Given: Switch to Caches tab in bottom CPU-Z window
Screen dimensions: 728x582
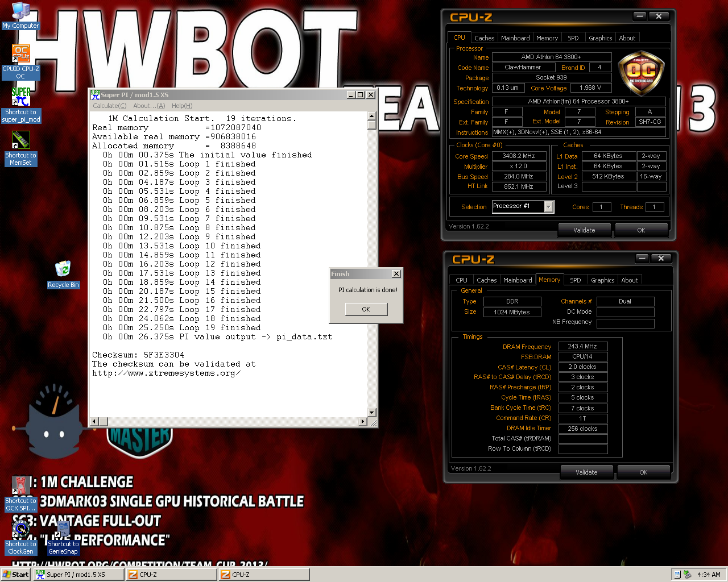Looking at the screenshot, I should (x=486, y=280).
